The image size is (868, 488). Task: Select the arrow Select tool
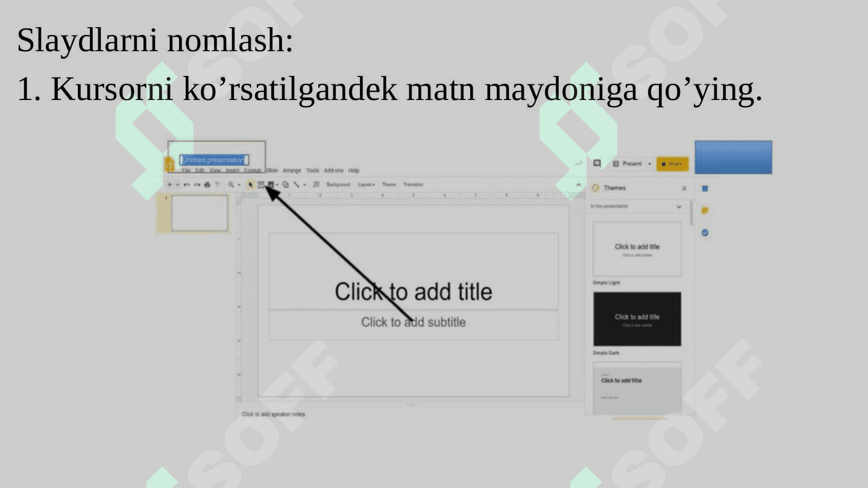pyautogui.click(x=250, y=185)
